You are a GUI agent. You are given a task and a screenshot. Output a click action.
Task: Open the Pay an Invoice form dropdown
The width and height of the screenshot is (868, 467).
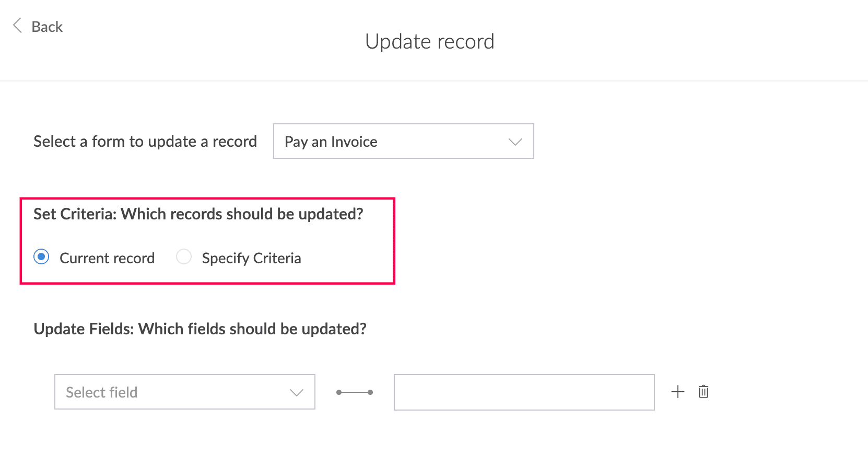coord(404,141)
